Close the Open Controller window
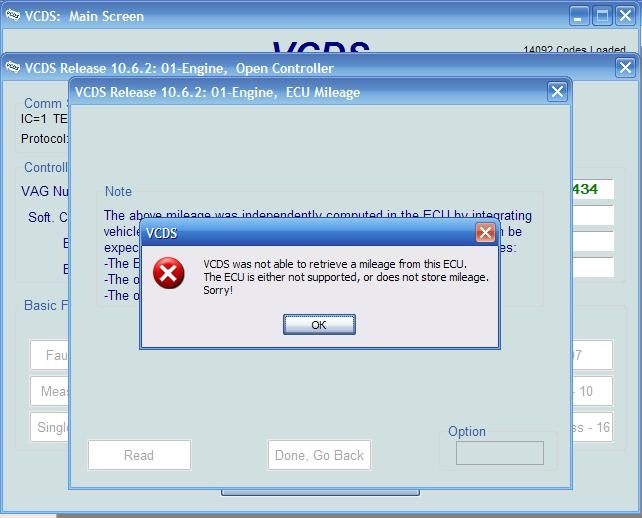Image resolution: width=642 pixels, height=518 pixels. pyautogui.click(x=625, y=68)
